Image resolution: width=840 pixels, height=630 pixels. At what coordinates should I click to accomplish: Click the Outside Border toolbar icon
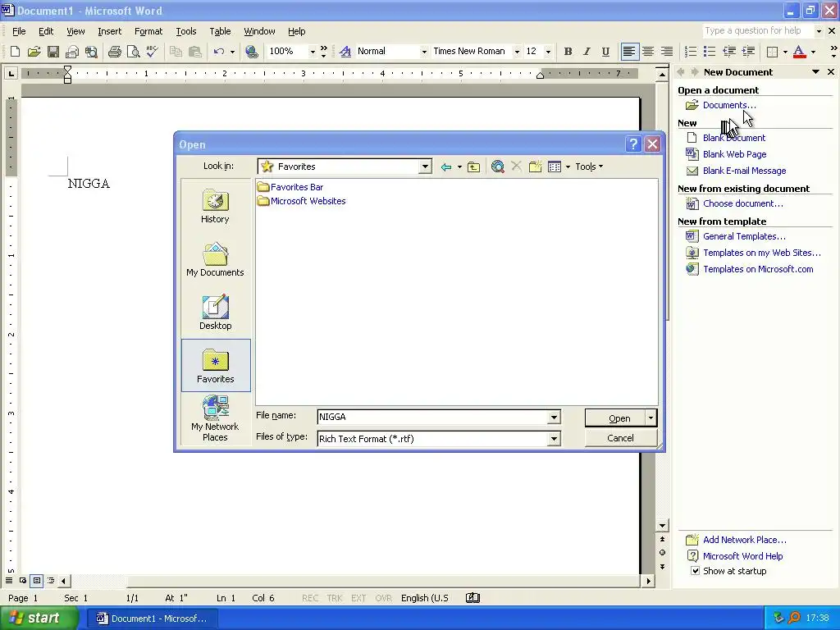[773, 52]
